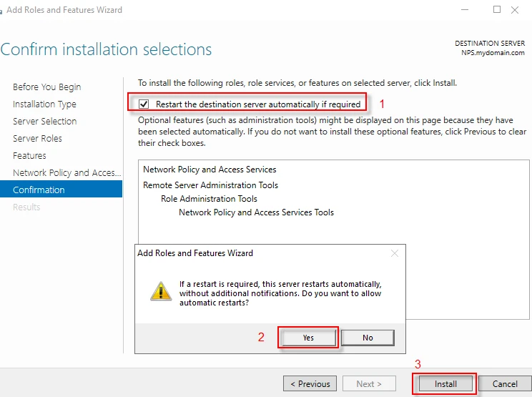
Task: Select the Server Selection step
Action: (x=44, y=122)
